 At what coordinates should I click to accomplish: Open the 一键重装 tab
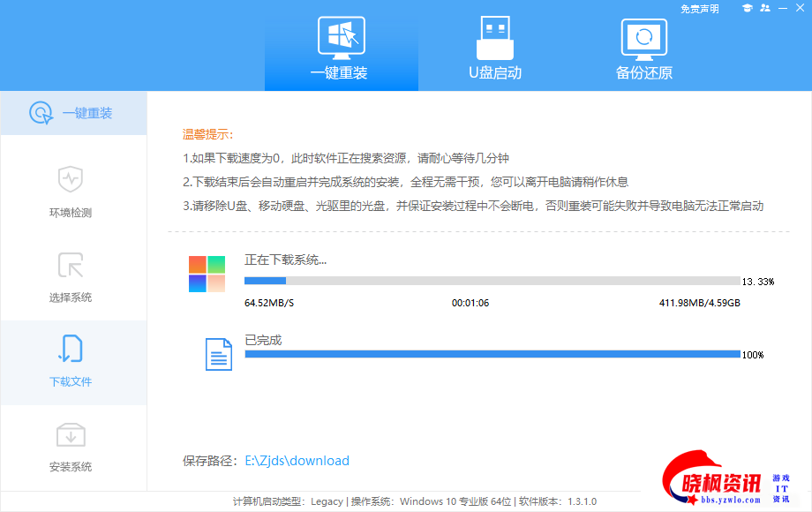click(341, 49)
